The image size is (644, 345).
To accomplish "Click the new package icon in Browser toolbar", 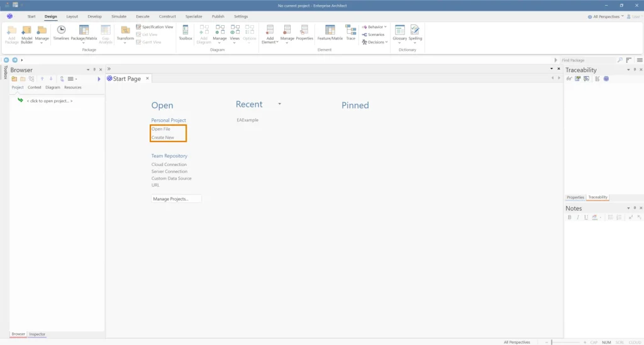I will click(14, 79).
